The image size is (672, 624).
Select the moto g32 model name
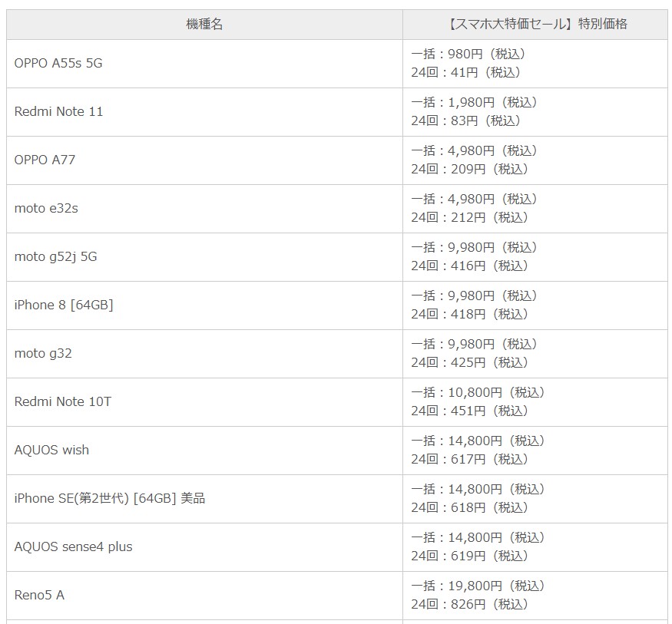[43, 353]
